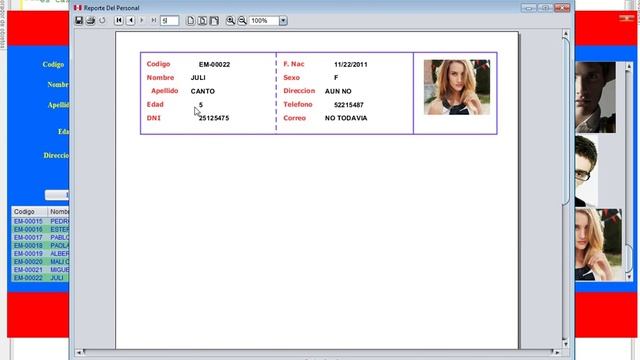Click the Print report icon

90,20
